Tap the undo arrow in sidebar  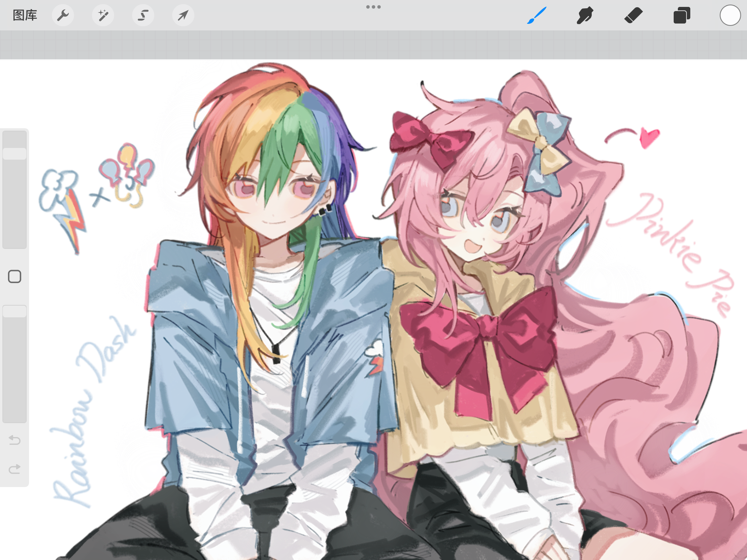pos(15,440)
